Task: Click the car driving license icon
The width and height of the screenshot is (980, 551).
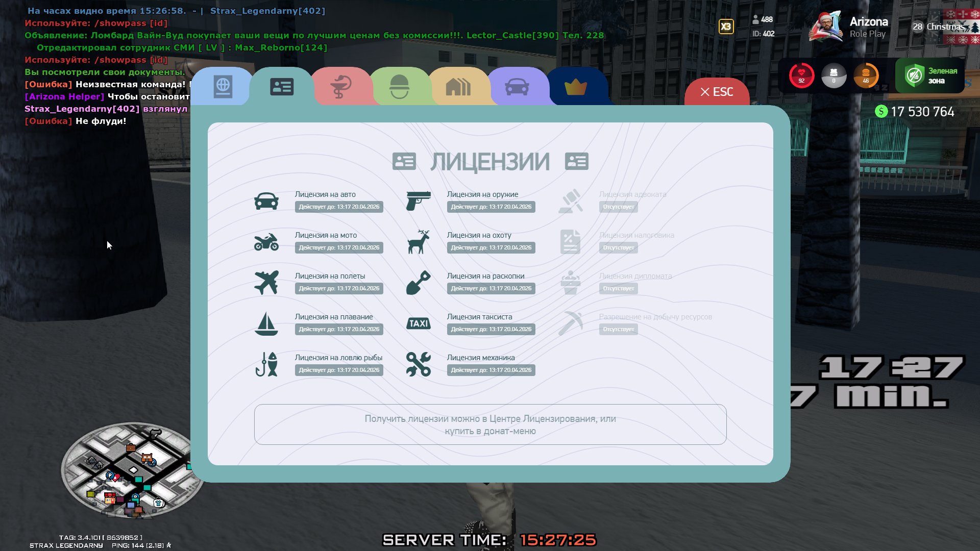Action: pyautogui.click(x=266, y=201)
